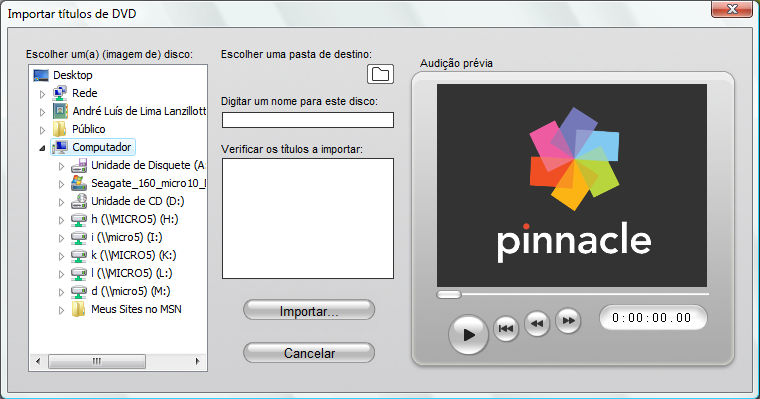Expand the Meus Sites no MSN node
The height and width of the screenshot is (399, 760).
tap(62, 310)
